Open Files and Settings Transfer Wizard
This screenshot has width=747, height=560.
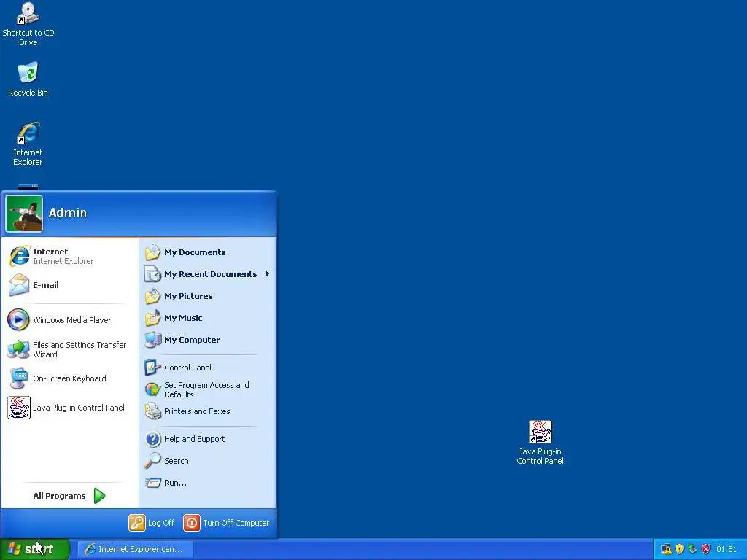pyautogui.click(x=69, y=349)
